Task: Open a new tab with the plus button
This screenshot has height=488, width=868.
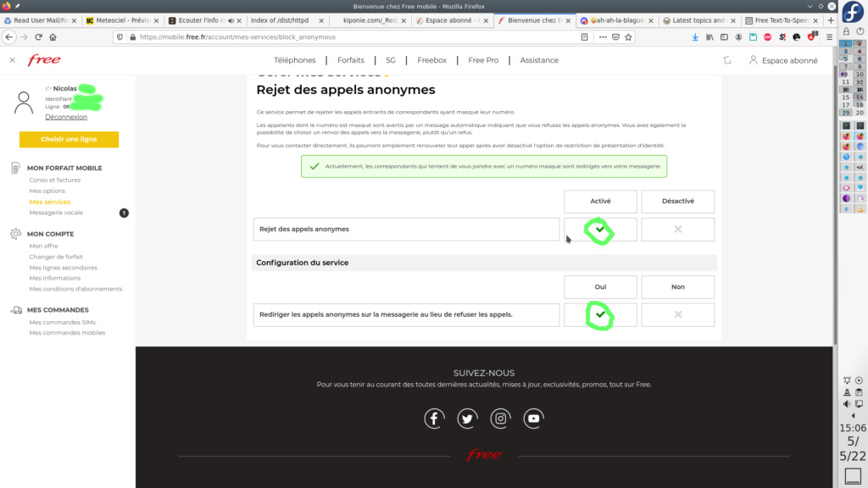Action: (831, 20)
